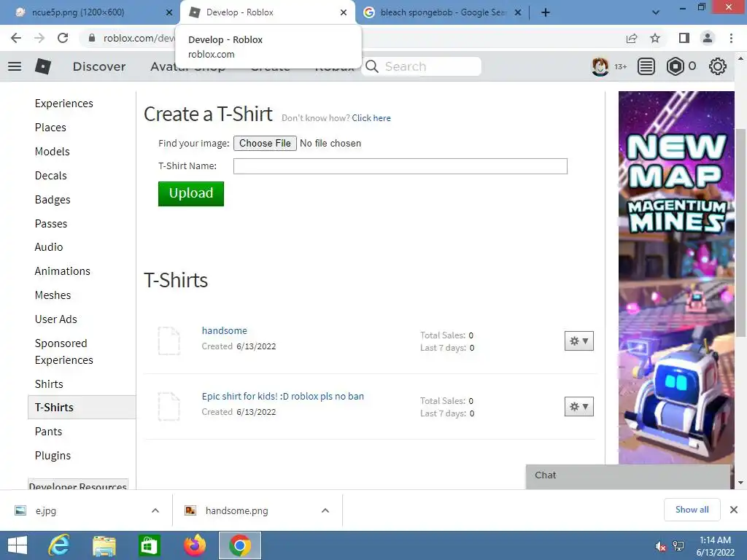The image size is (747, 560).
Task: Click into the T-Shirt Name field
Action: pyautogui.click(x=400, y=166)
